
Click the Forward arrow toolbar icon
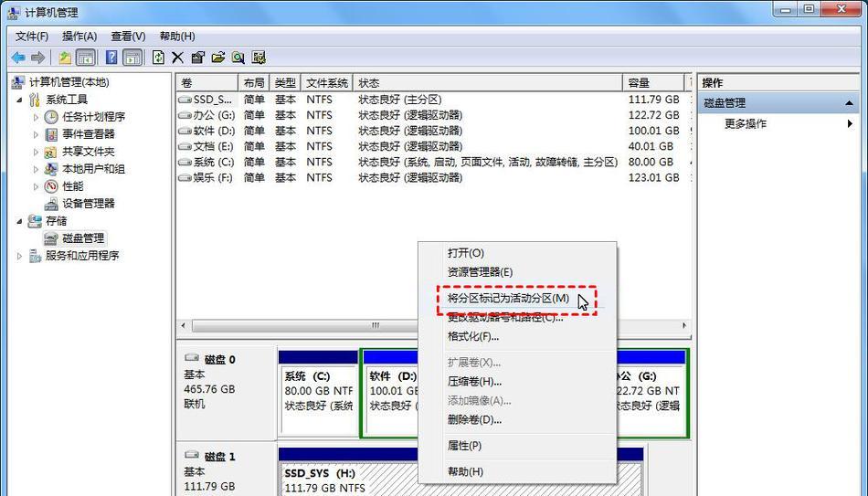[x=37, y=58]
